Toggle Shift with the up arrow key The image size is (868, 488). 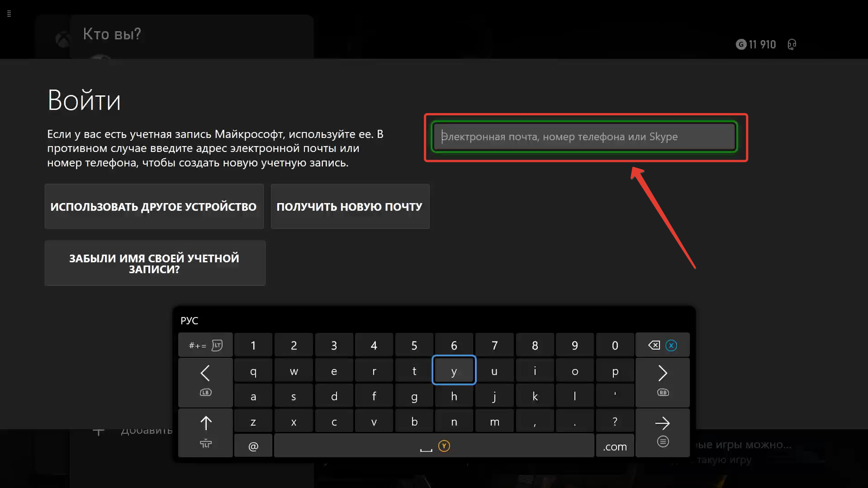coord(205,432)
